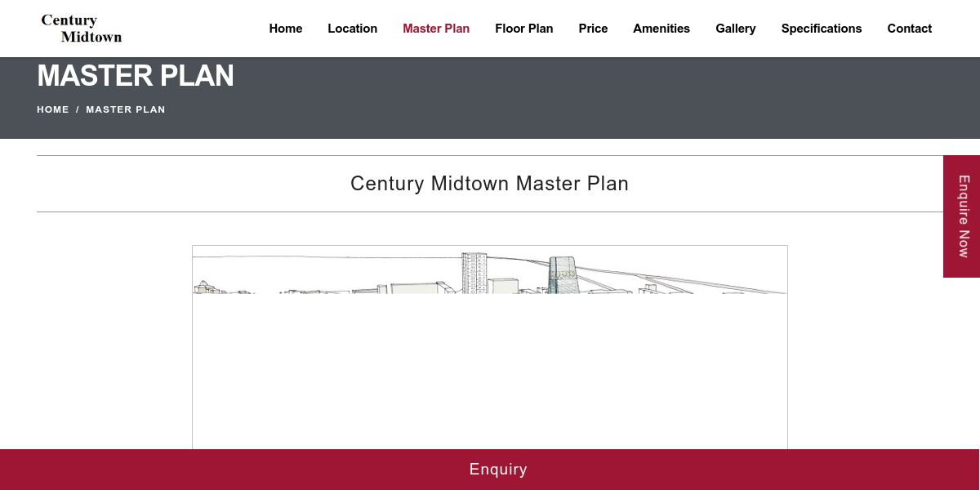
Task: Click the Century Midtown Master Plan heading
Action: pyautogui.click(x=490, y=184)
